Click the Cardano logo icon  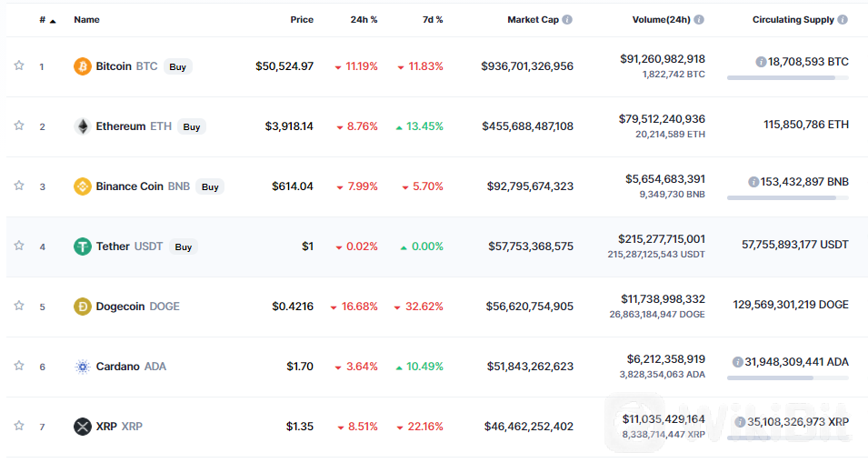(83, 366)
